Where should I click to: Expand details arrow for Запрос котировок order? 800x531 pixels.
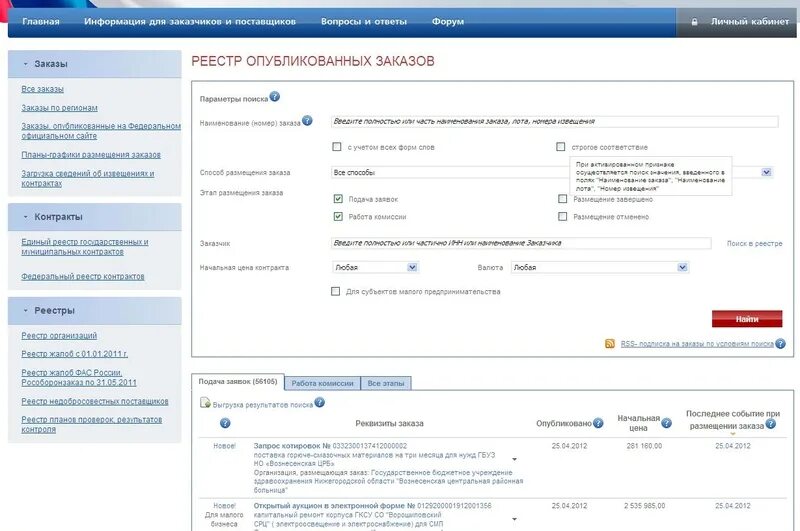point(514,459)
